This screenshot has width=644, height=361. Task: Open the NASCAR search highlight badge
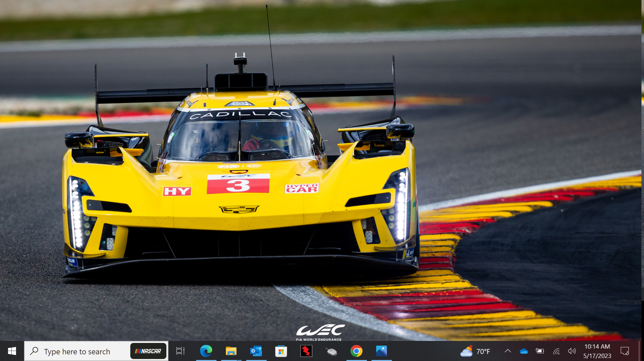click(x=148, y=351)
